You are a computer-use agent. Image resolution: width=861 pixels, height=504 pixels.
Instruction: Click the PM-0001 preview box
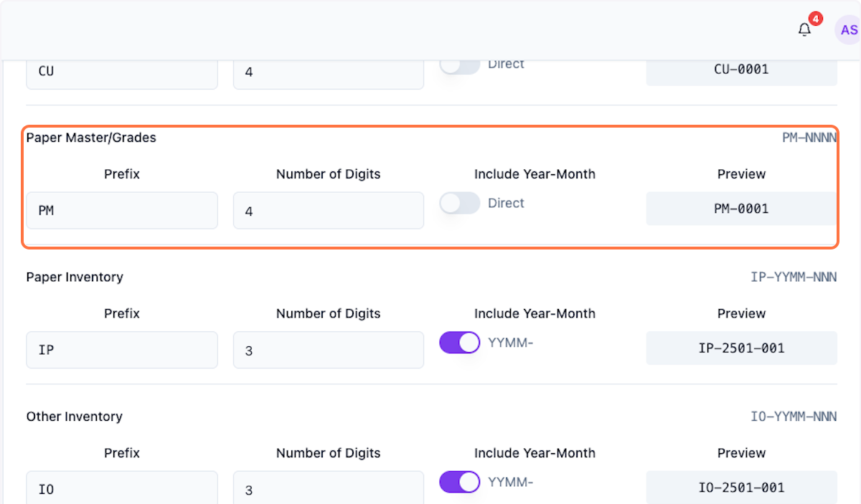click(x=741, y=209)
